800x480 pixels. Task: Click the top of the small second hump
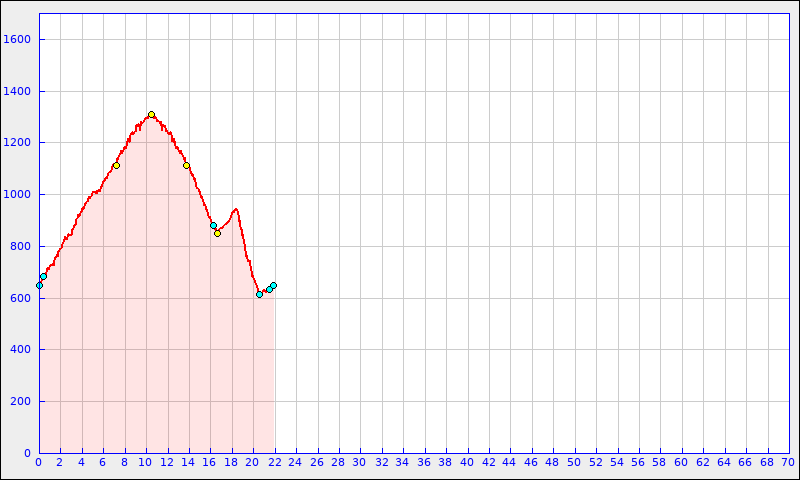pyautogui.click(x=235, y=209)
